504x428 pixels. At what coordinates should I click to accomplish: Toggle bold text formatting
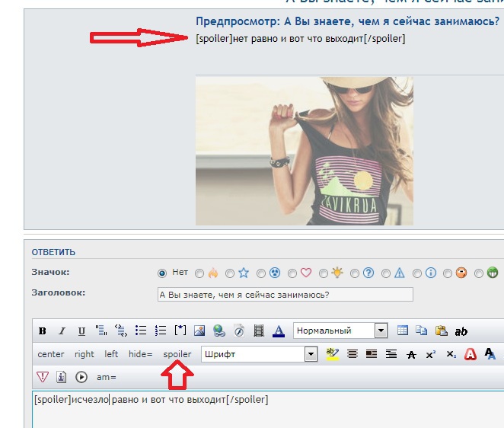(43, 331)
